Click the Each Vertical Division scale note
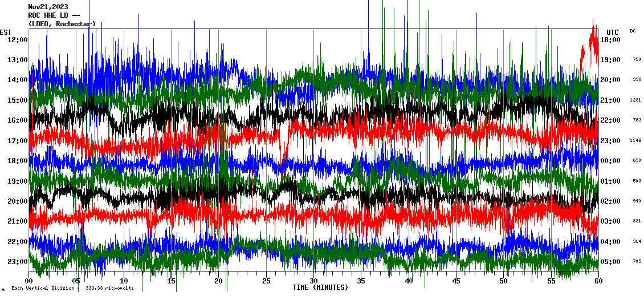This screenshot has height=296, width=644. coord(72,289)
